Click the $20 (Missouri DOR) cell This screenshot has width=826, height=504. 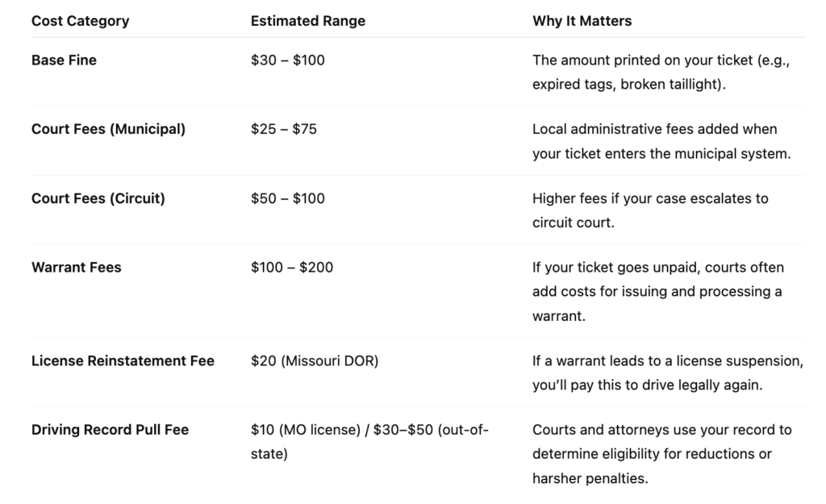315,361
